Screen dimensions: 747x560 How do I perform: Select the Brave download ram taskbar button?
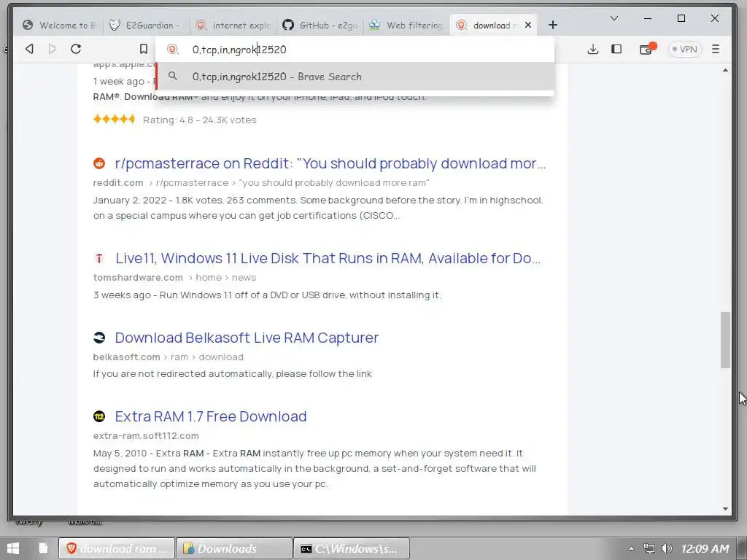[116, 548]
